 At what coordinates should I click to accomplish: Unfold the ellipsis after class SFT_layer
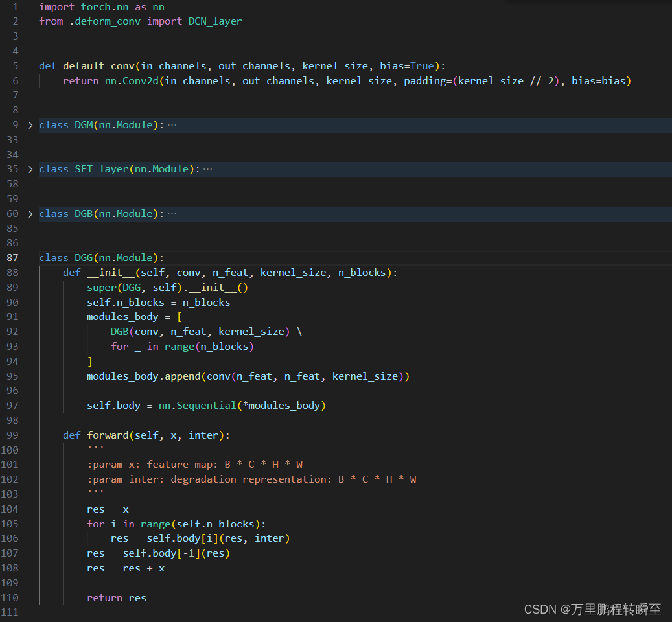(208, 169)
